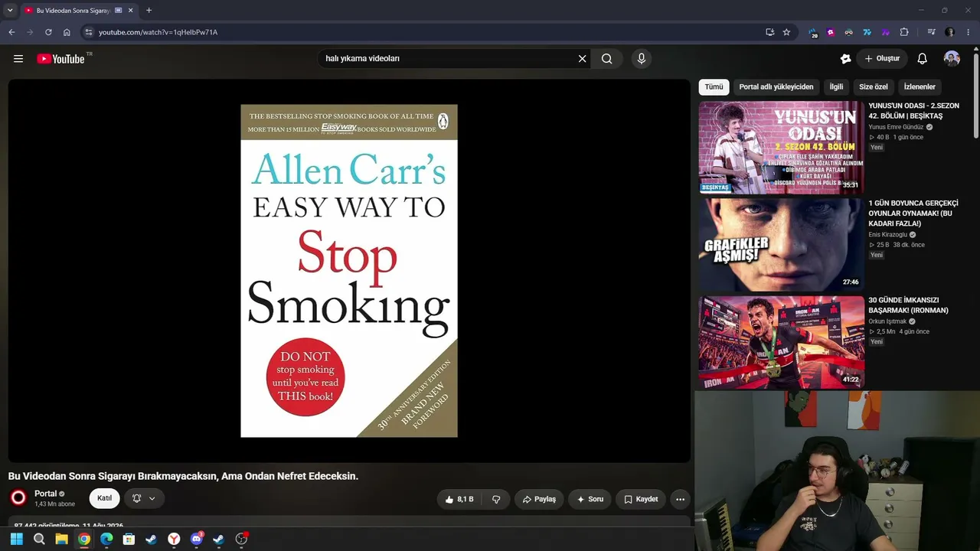Join the channel with Katıl button

click(x=105, y=499)
